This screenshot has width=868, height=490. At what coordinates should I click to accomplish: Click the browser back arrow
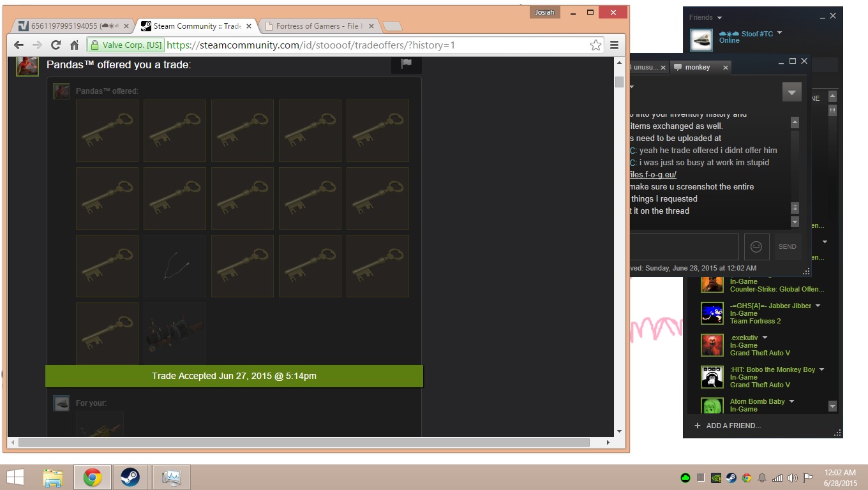(x=19, y=45)
